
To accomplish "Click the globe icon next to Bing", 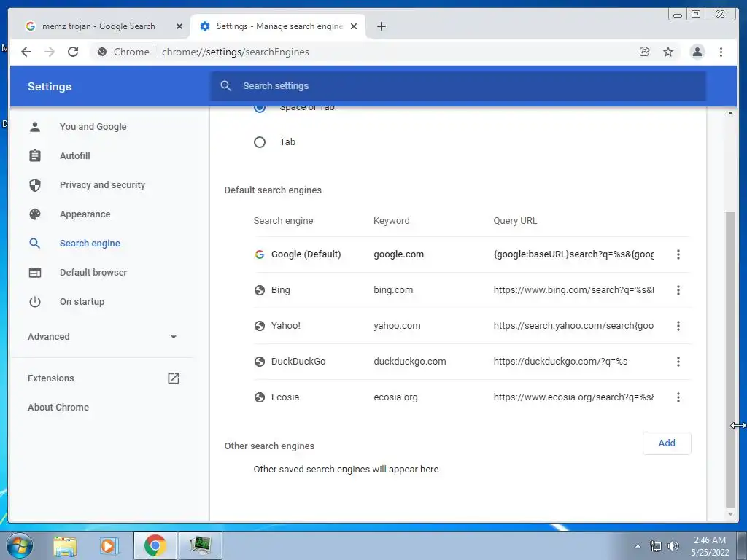I will pos(260,290).
